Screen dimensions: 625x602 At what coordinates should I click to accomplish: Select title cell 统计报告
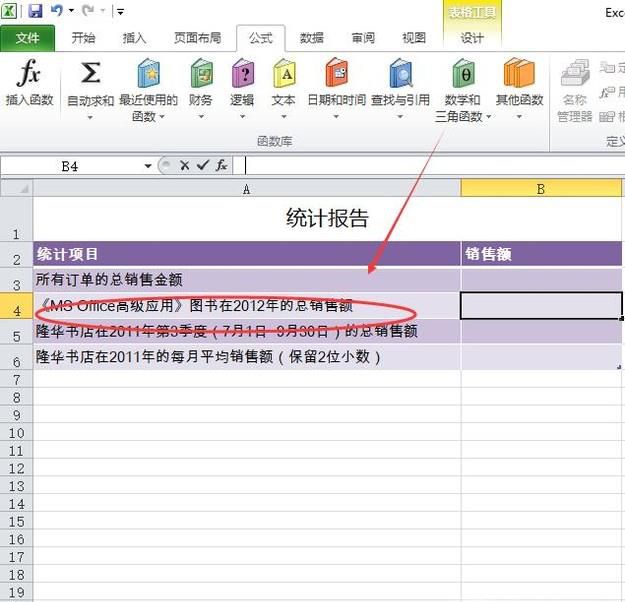point(327,218)
